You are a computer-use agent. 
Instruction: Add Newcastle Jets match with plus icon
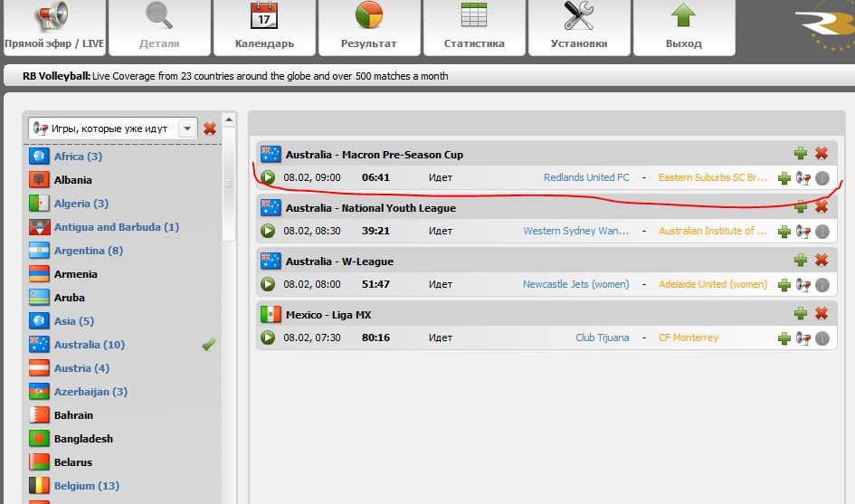(x=784, y=285)
